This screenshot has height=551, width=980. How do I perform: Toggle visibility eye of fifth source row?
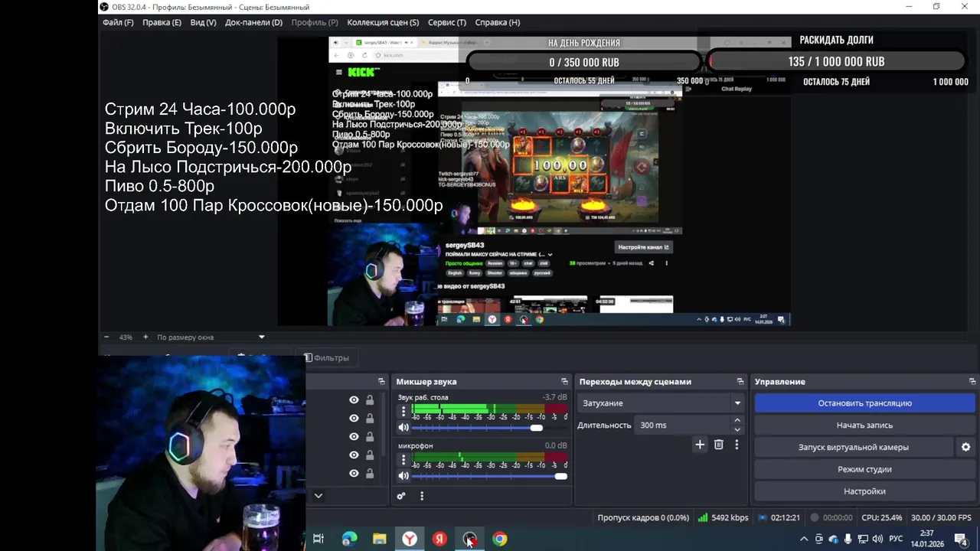[354, 473]
